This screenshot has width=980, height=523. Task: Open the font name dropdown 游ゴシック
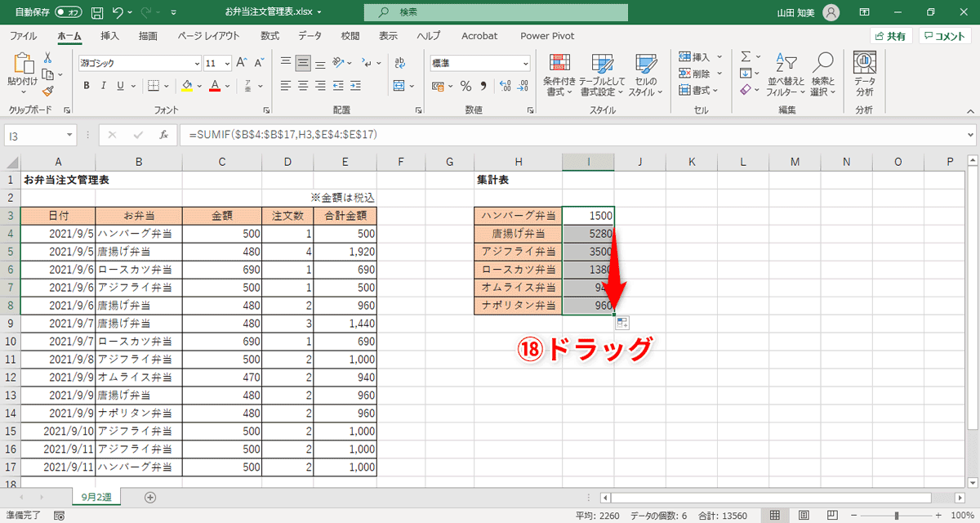click(x=196, y=63)
